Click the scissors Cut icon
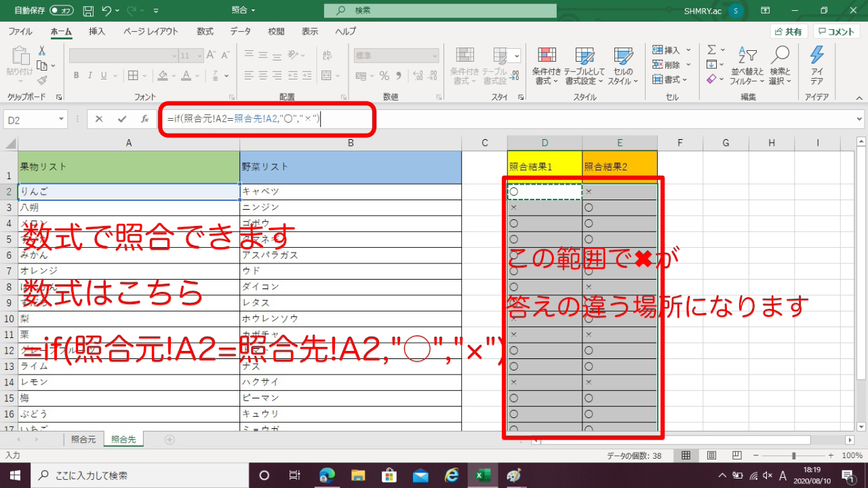 pyautogui.click(x=42, y=51)
